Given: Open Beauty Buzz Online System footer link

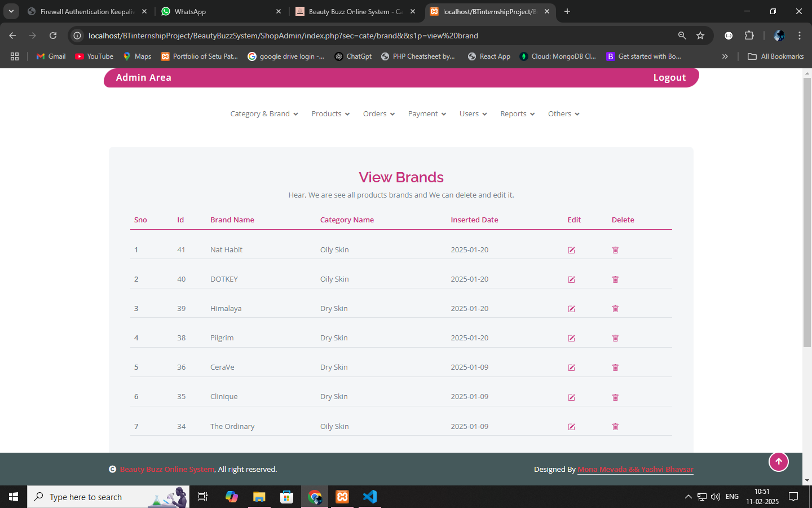Looking at the screenshot, I should (167, 470).
